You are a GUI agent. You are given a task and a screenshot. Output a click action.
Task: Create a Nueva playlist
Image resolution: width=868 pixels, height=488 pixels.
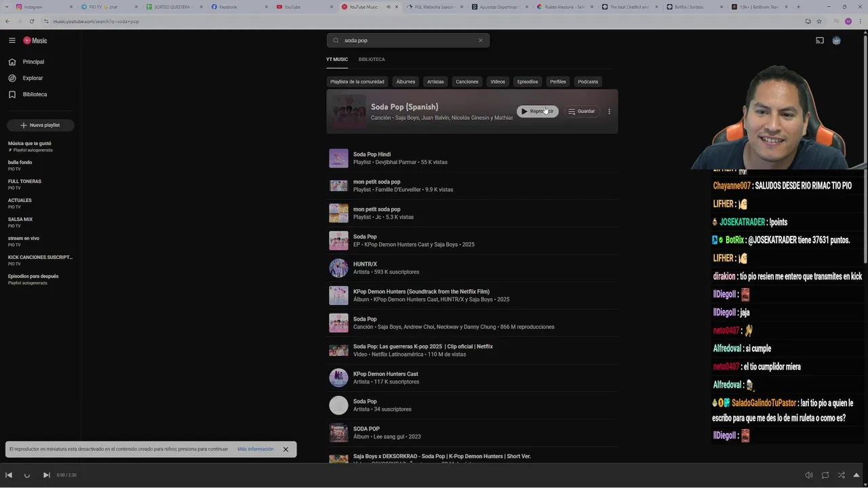coord(40,125)
